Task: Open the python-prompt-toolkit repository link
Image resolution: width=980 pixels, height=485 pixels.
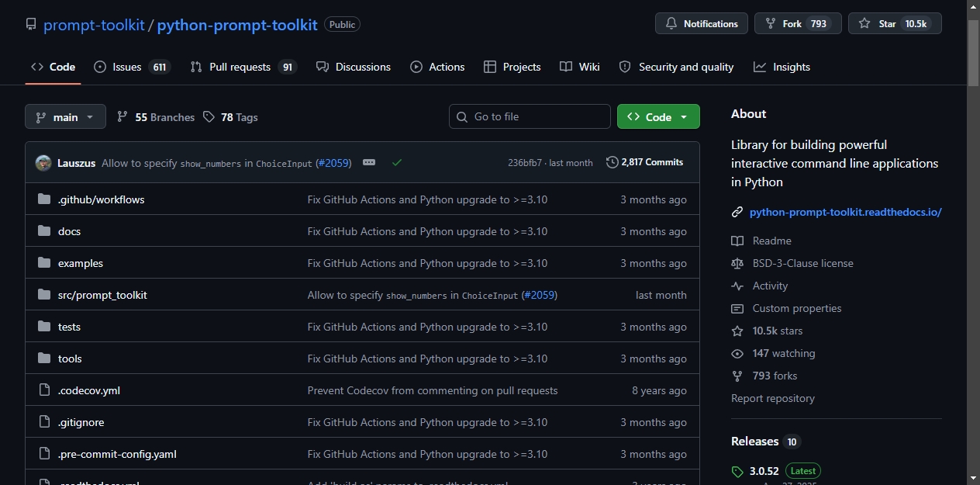Action: (237, 25)
